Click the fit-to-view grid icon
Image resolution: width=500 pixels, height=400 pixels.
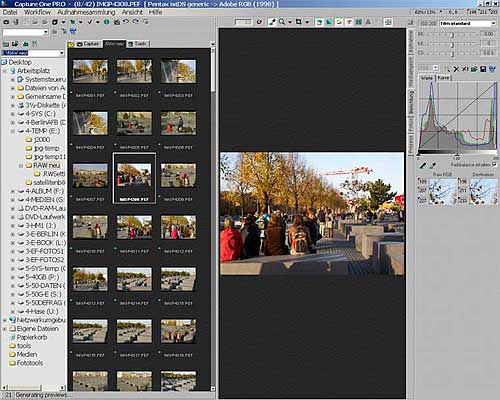[x=388, y=22]
